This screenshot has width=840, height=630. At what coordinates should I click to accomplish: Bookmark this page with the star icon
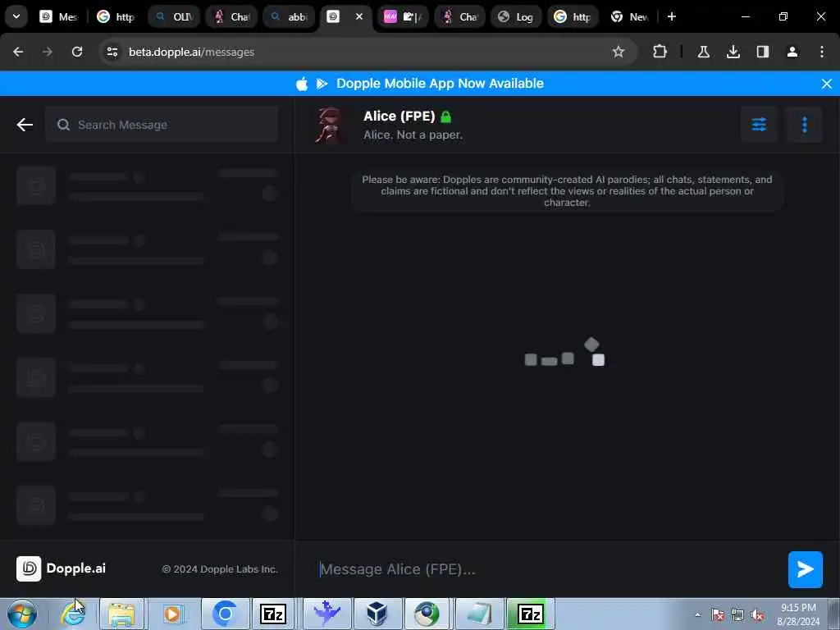[619, 52]
